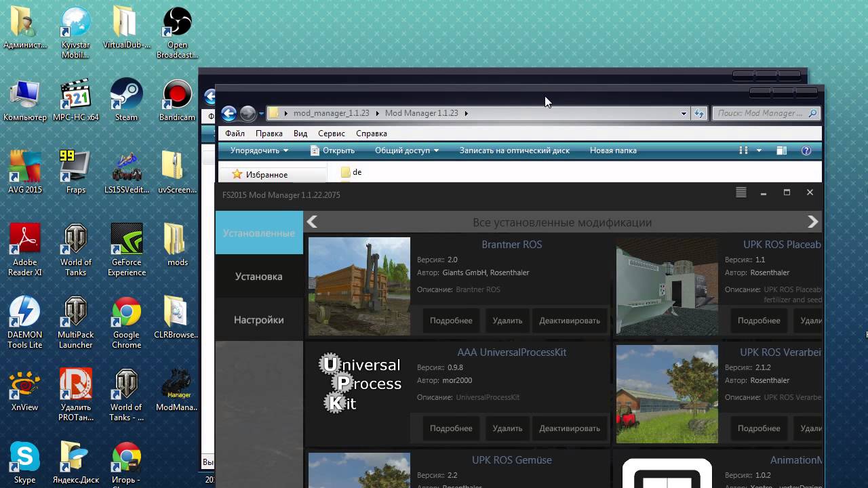Open the VirtualDub desktop folder
868x488 pixels.
[127, 27]
